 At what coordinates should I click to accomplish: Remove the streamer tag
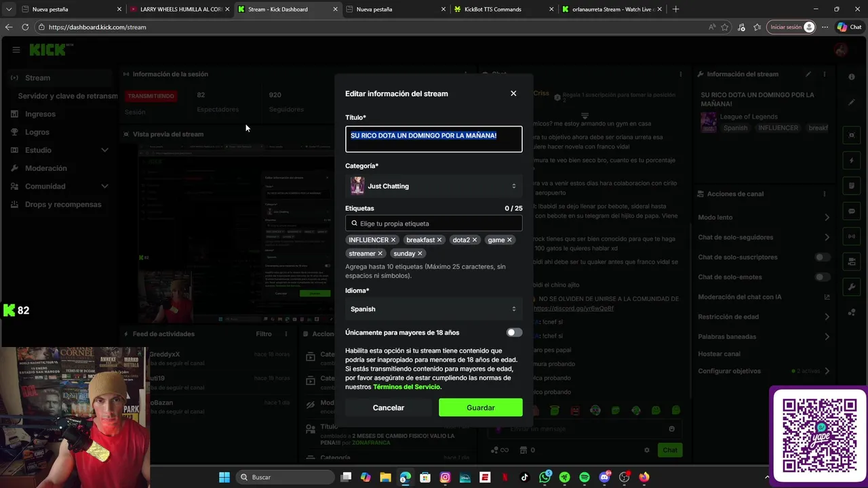click(x=380, y=253)
